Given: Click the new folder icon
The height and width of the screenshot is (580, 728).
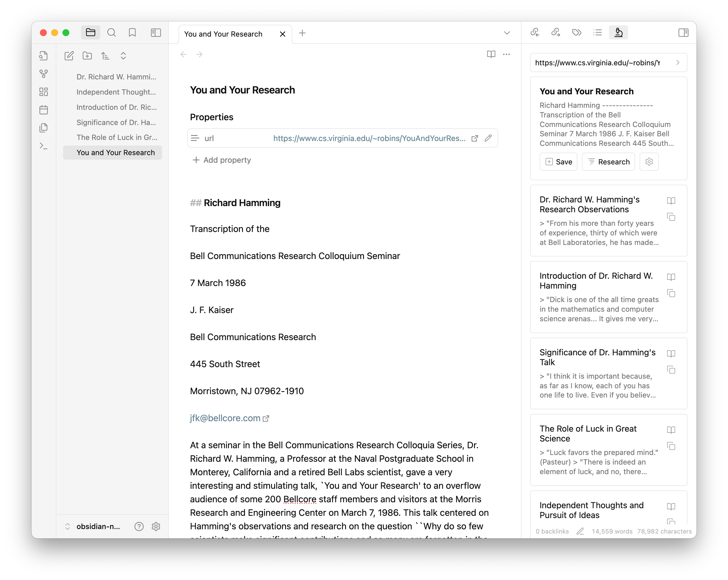Looking at the screenshot, I should 87,56.
